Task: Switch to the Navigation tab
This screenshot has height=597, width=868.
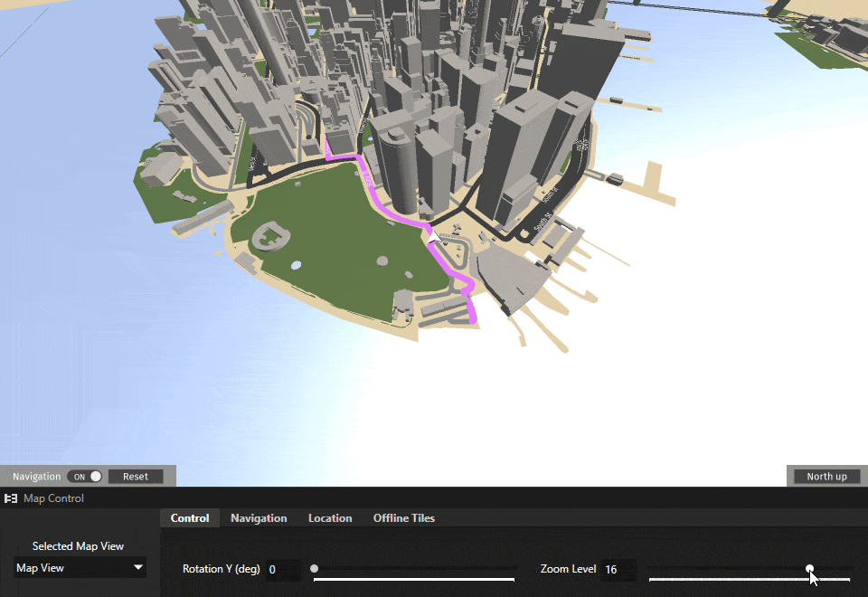Action: 259,517
